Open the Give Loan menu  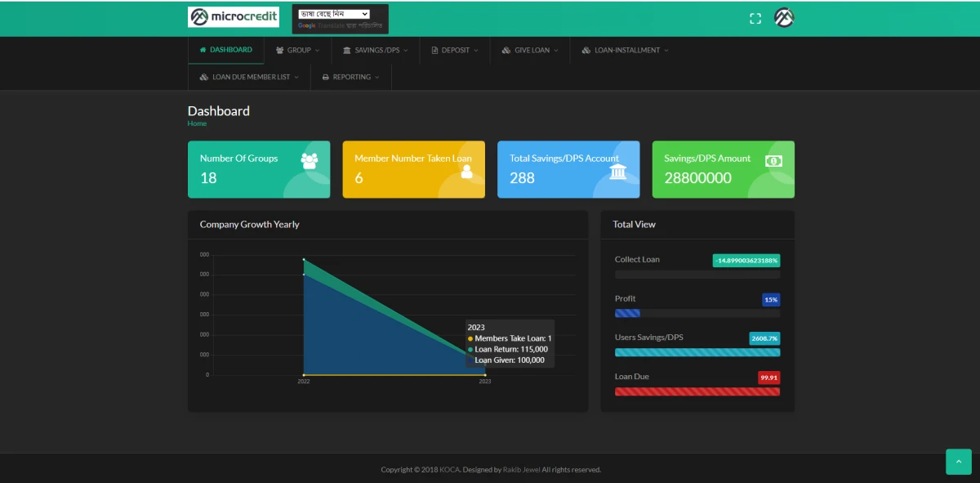tap(530, 51)
